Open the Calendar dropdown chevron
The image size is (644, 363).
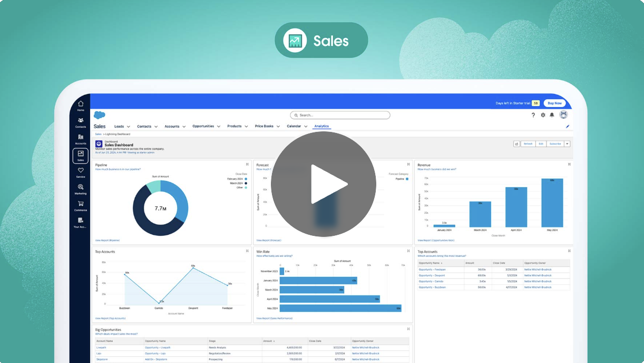pyautogui.click(x=306, y=127)
